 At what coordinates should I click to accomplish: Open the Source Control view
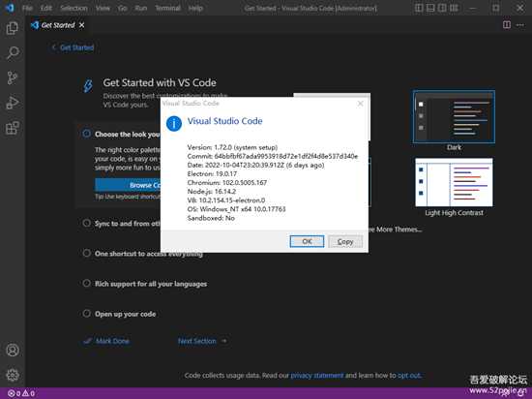pos(13,77)
